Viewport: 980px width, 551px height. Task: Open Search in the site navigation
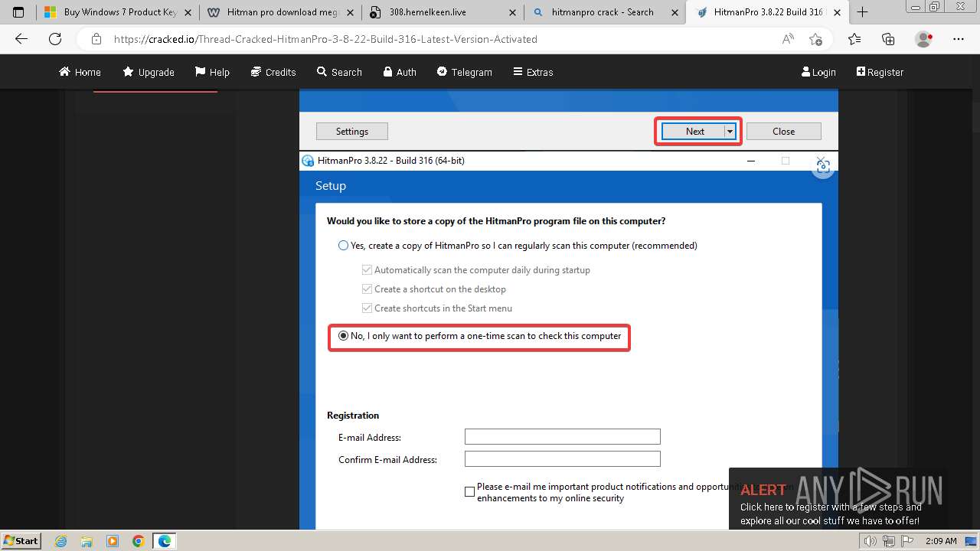339,72
